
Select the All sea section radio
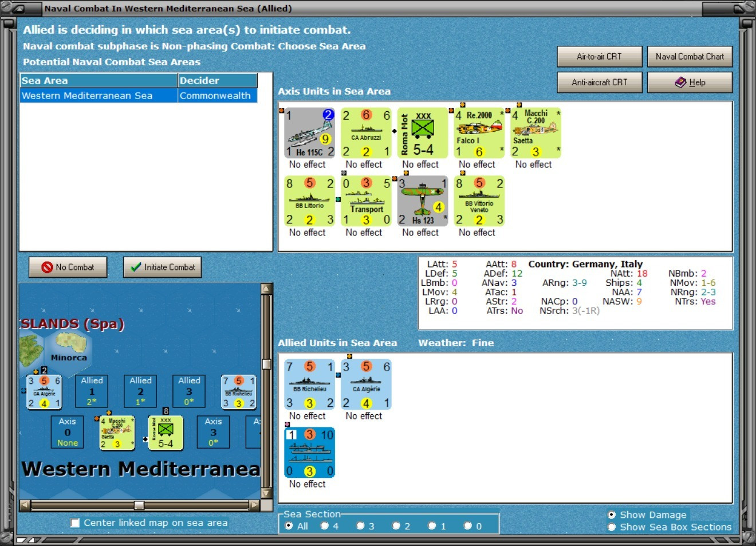289,526
